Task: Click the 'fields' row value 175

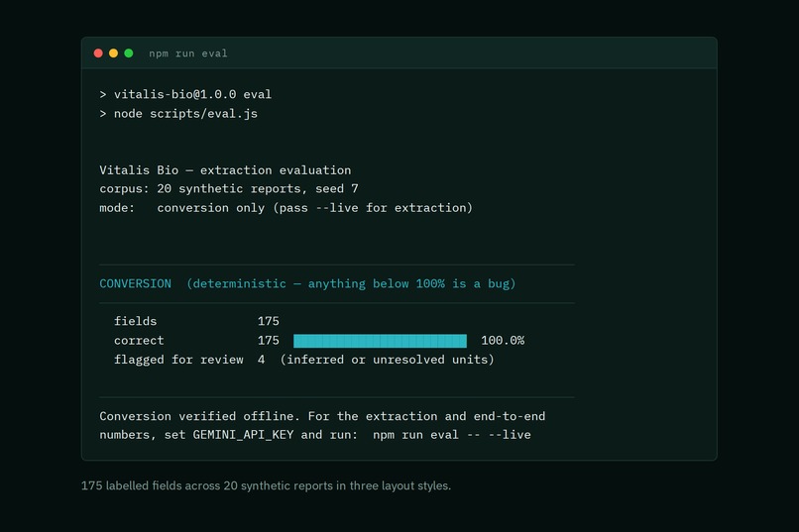Action: [268, 321]
